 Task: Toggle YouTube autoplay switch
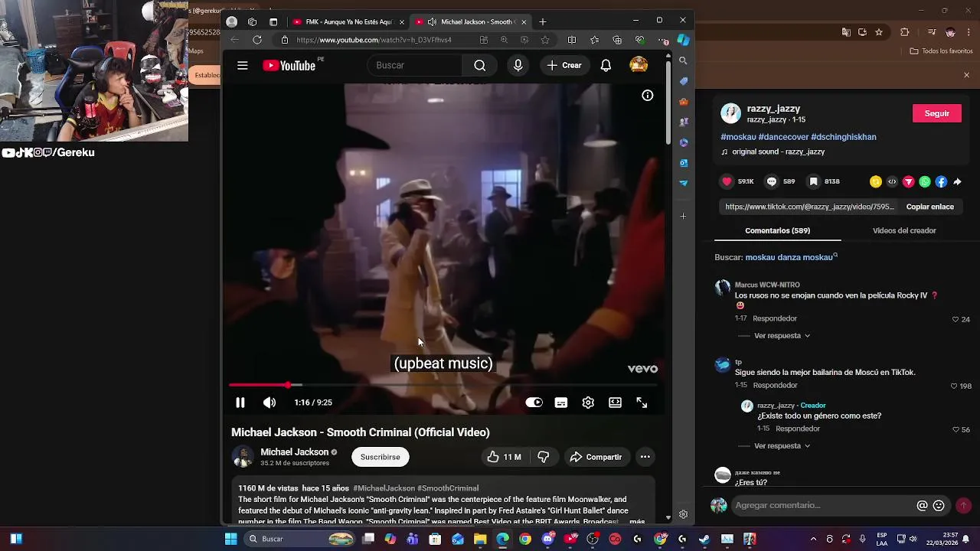[x=534, y=403]
